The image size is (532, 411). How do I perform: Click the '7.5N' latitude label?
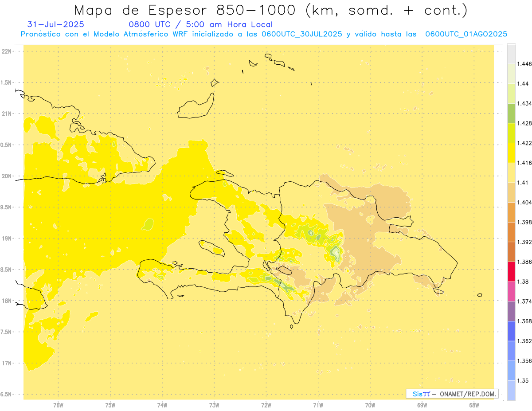[7, 332]
